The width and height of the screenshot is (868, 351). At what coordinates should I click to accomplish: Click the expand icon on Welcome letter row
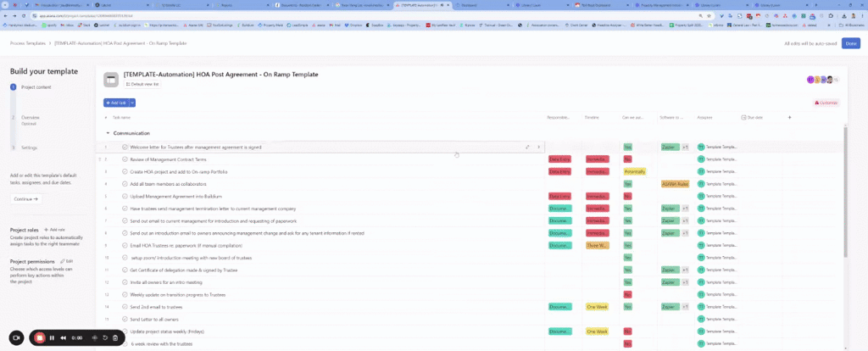tap(527, 148)
